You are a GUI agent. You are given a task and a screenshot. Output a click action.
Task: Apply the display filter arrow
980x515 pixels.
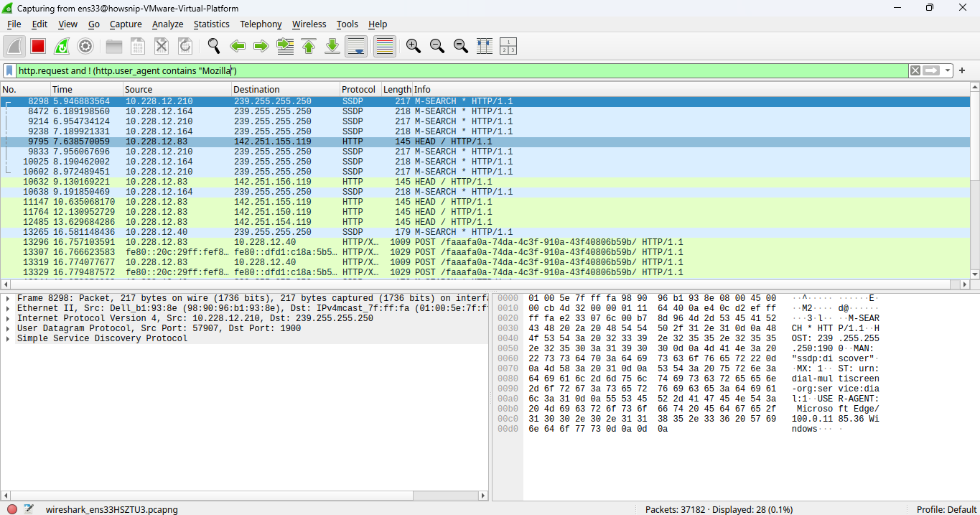coord(932,70)
